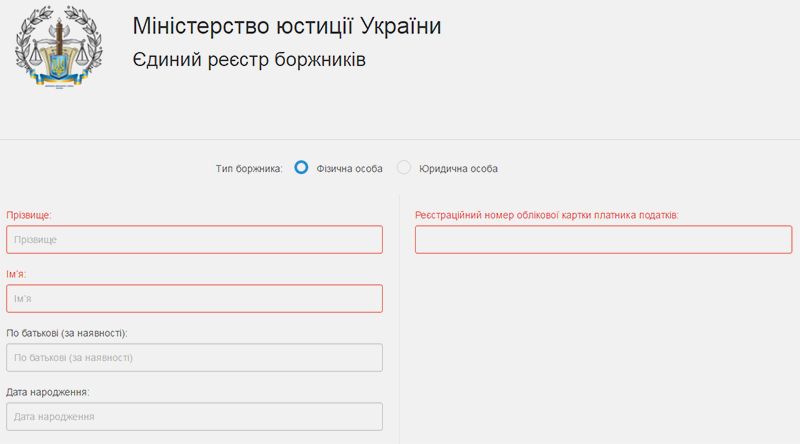
Task: Click the trident shield in the emblem
Action: [59, 66]
